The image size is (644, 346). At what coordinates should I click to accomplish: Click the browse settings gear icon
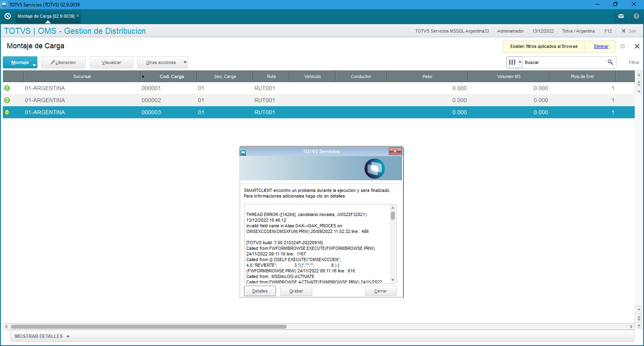tap(623, 46)
